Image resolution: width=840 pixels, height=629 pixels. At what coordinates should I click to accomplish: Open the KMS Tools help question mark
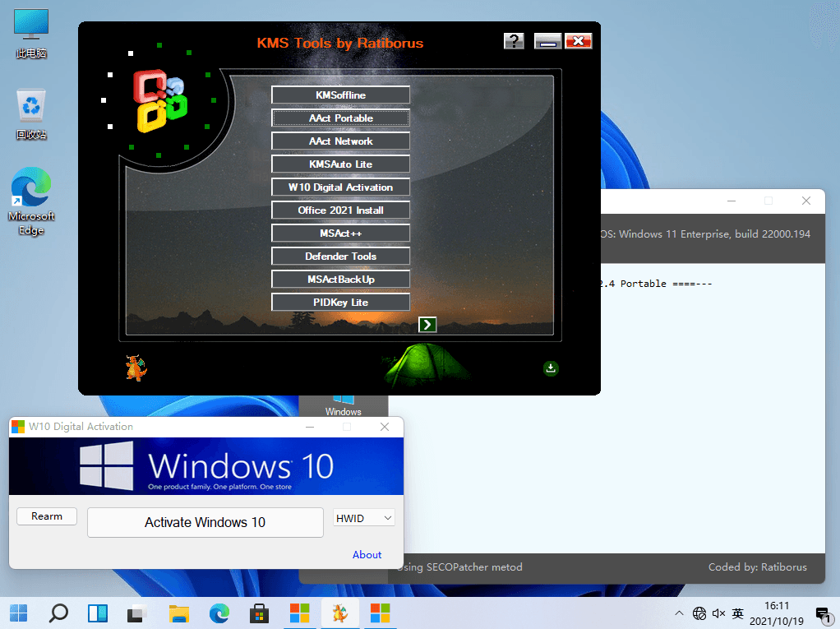[514, 41]
